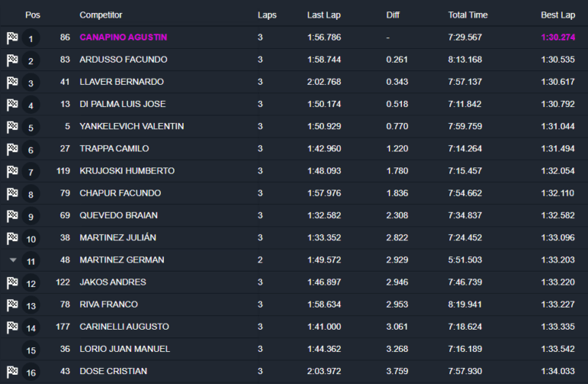Click the down arrow beside Martinez German
Screen dimensions: 588x384
pos(12,260)
